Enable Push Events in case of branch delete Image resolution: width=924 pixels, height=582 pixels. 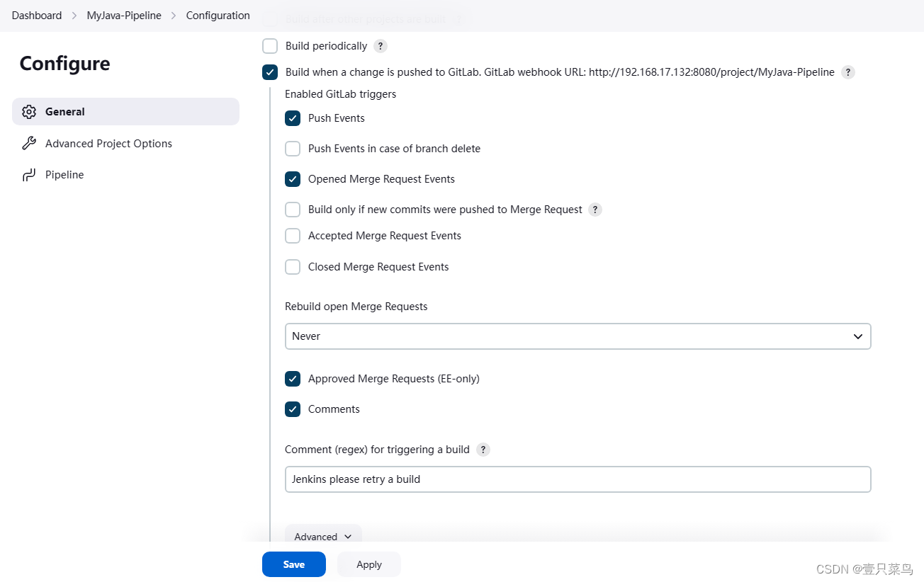pyautogui.click(x=293, y=149)
